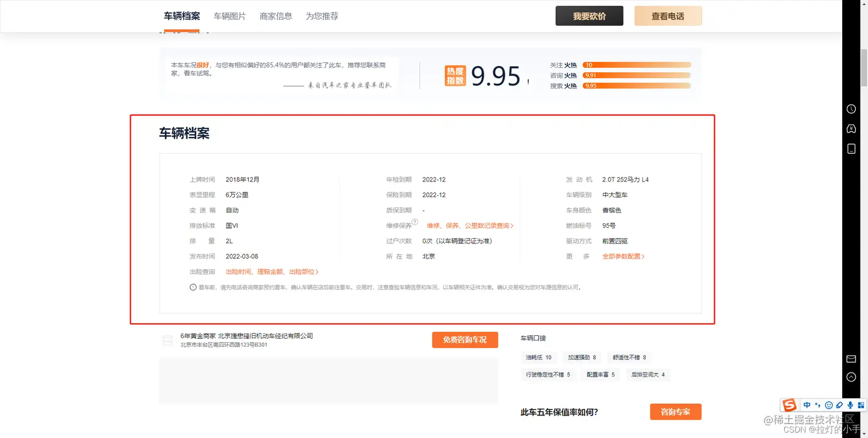
Task: Open feedback via the envelope icon on the sidebar
Action: point(851,359)
